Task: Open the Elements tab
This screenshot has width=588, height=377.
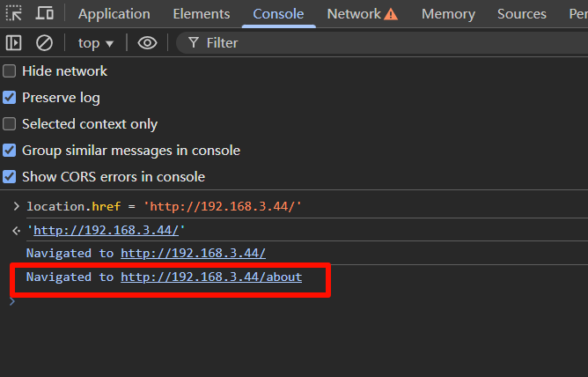Action: click(x=202, y=14)
